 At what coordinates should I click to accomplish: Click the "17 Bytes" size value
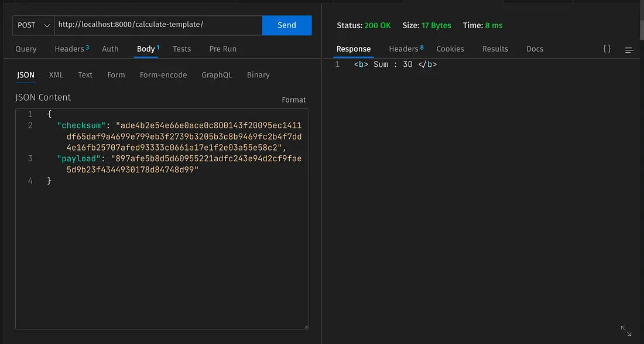click(x=436, y=25)
